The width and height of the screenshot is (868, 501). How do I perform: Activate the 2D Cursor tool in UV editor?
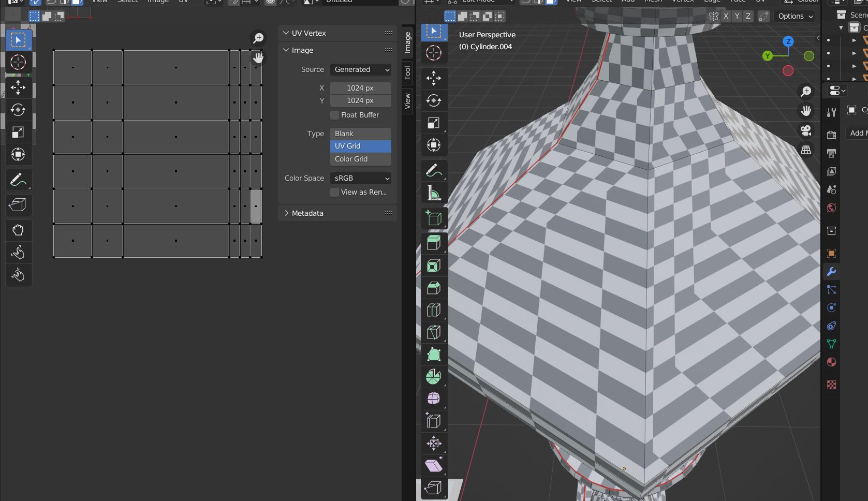(x=18, y=62)
